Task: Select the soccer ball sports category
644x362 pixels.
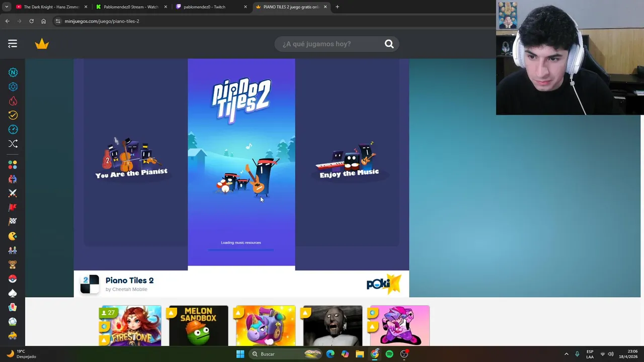Action: tap(13, 321)
